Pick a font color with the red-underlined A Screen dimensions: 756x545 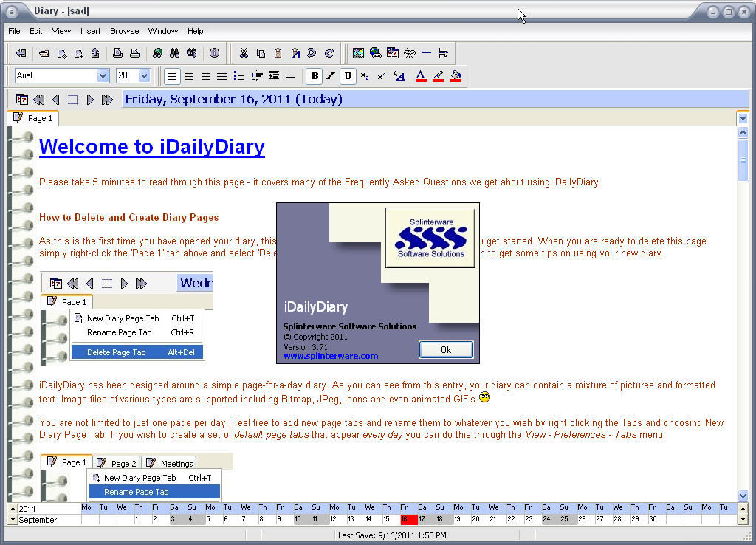422,75
